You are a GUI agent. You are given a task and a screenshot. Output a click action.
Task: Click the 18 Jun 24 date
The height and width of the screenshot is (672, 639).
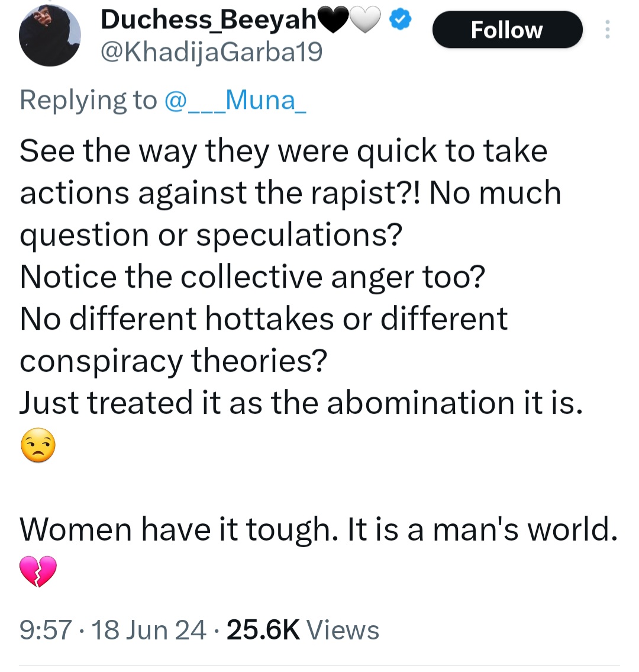pos(149,630)
